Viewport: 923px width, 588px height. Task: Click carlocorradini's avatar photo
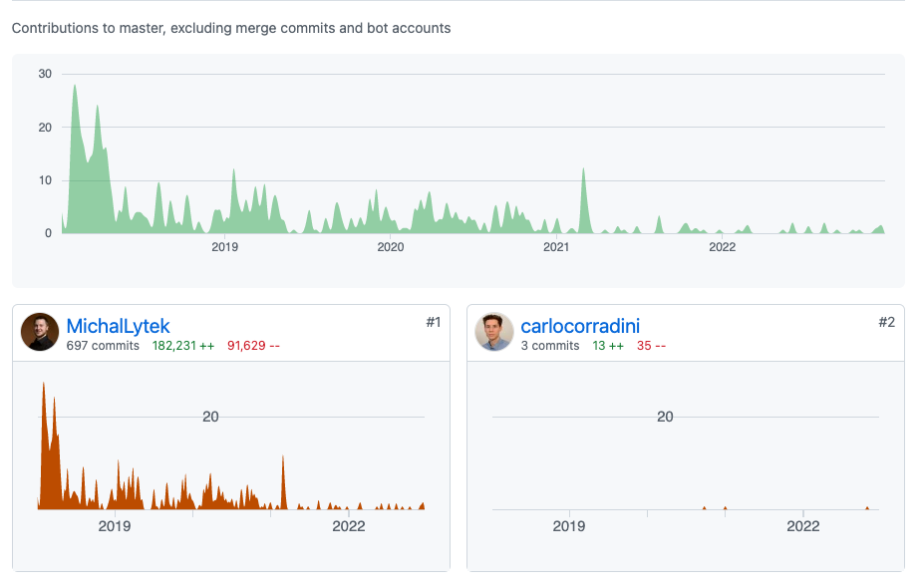(493, 332)
